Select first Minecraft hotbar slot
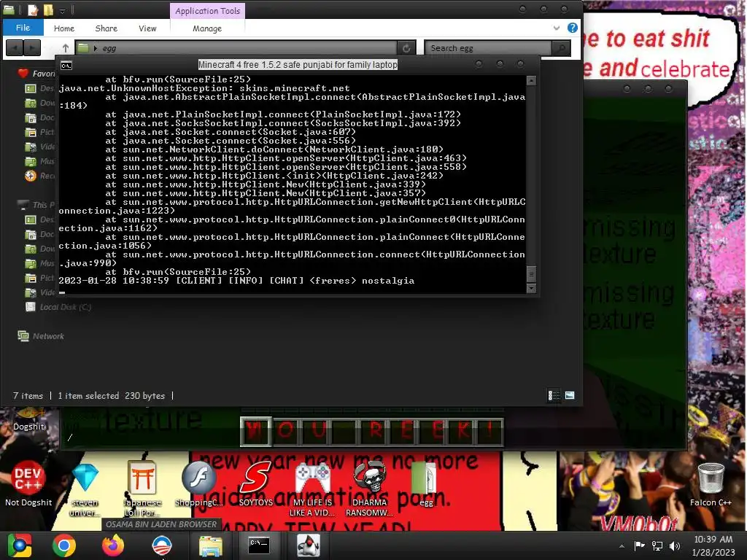The height and width of the screenshot is (560, 747). pos(256,431)
